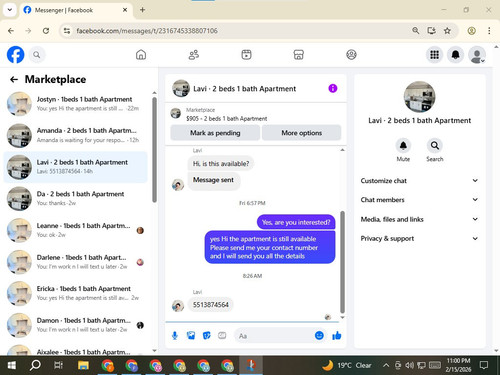Click the Lavi profile picture in info panel
The image size is (500, 375).
coord(419,97)
